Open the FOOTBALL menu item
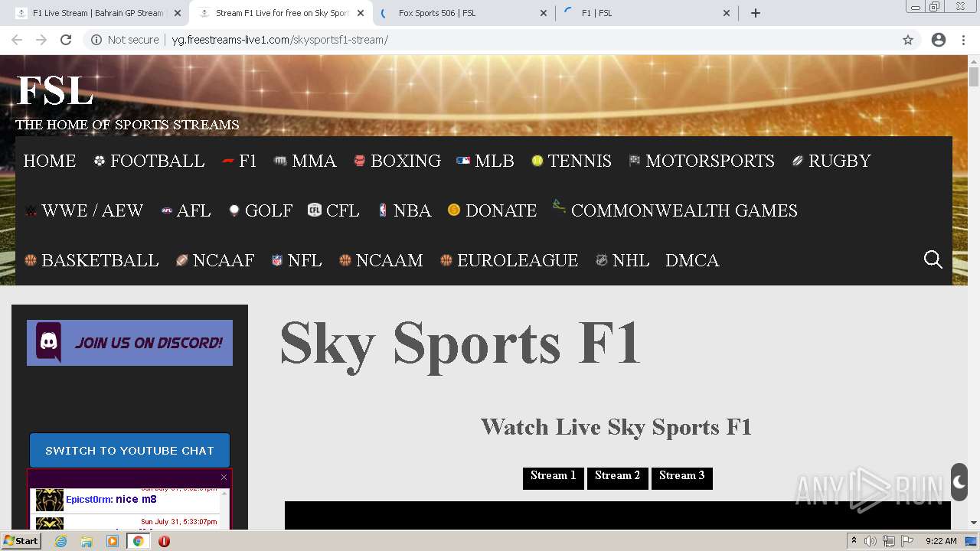The width and height of the screenshot is (980, 551). pyautogui.click(x=149, y=161)
